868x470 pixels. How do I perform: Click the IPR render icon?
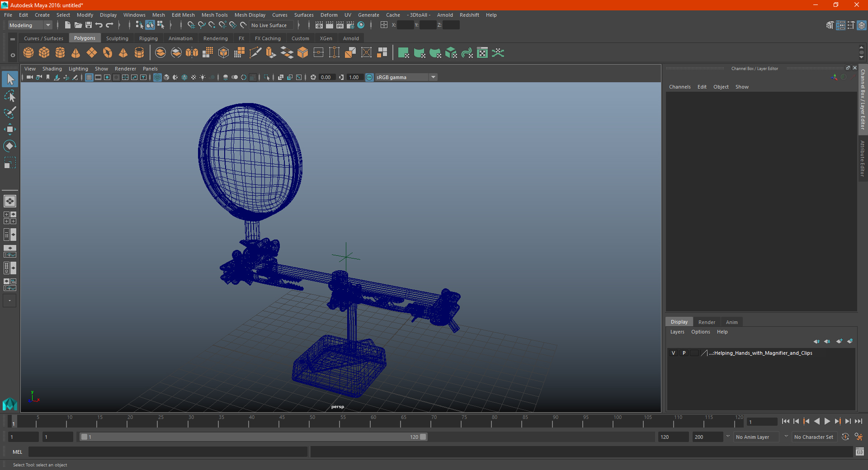pos(340,25)
